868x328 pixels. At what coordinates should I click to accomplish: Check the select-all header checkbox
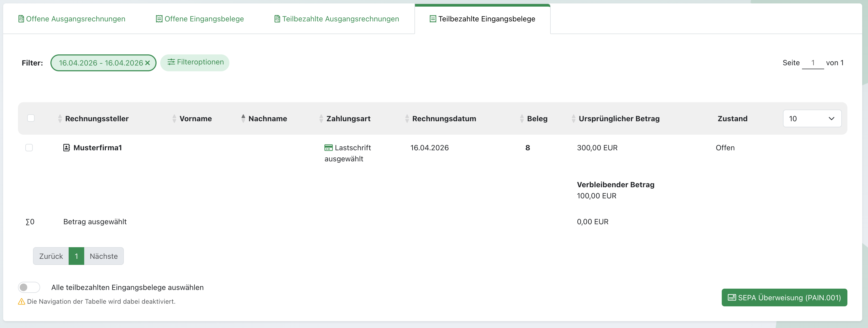[x=31, y=118]
